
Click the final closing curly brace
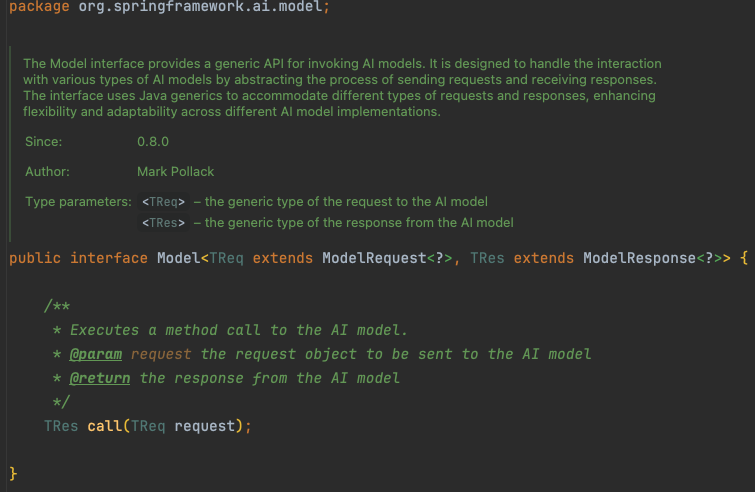point(13,474)
